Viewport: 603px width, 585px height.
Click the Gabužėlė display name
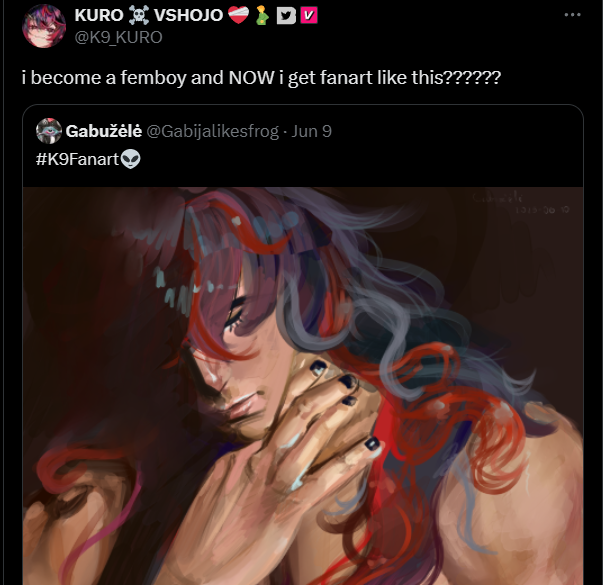coord(104,131)
